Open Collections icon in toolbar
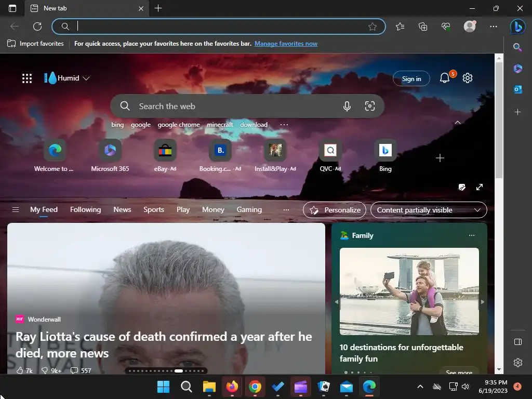This screenshot has width=532, height=399. (423, 26)
